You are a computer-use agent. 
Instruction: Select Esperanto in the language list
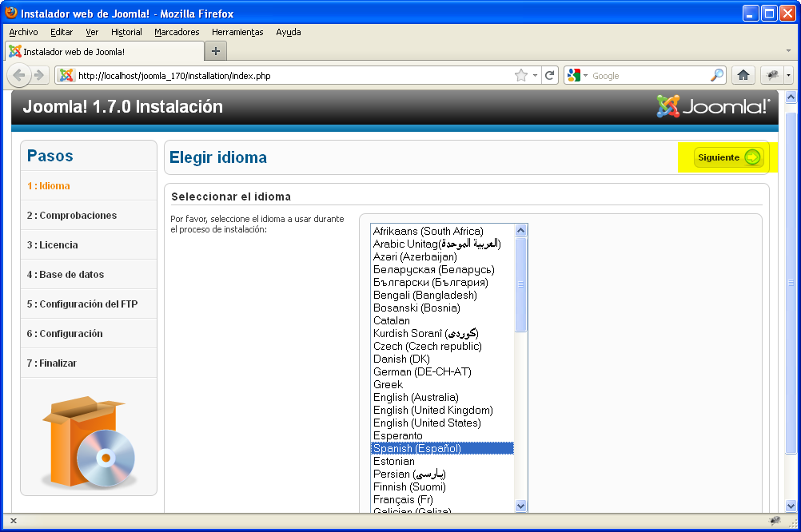(x=442, y=435)
